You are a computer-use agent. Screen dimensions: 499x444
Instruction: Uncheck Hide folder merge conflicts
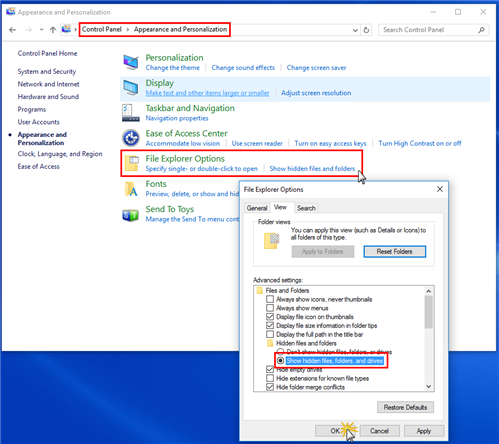(x=270, y=387)
